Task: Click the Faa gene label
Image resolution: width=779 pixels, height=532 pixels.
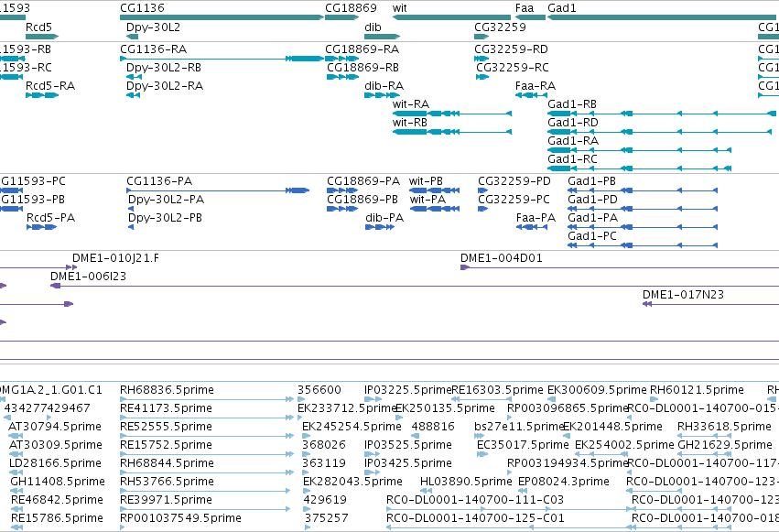Action: click(x=525, y=8)
